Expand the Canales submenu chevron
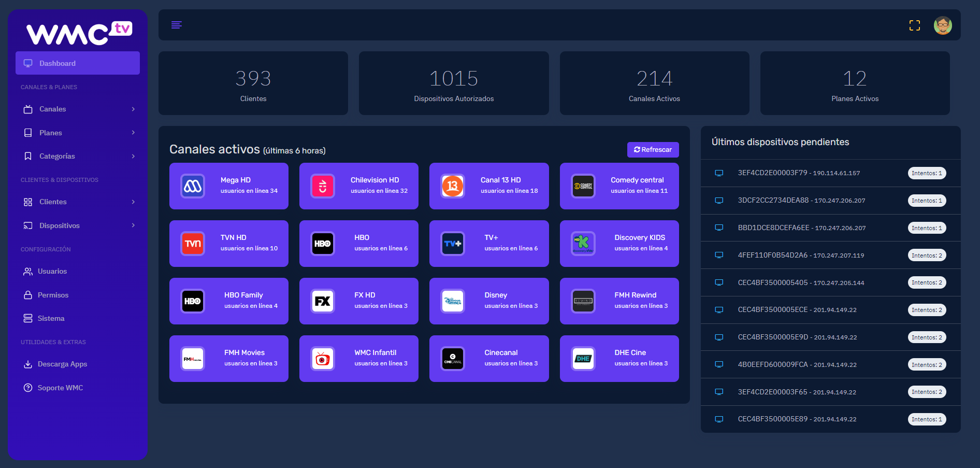The width and height of the screenshot is (980, 468). pos(133,109)
